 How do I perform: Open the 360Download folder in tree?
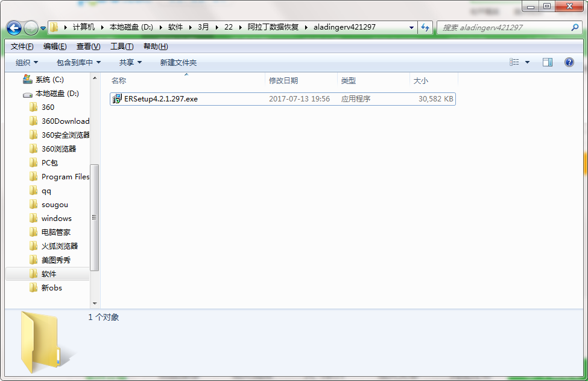(65, 121)
